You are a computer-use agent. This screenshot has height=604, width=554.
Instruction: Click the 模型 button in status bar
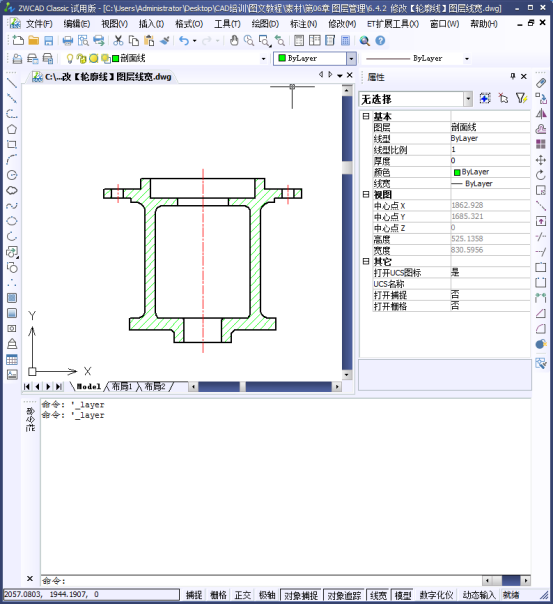tap(403, 595)
